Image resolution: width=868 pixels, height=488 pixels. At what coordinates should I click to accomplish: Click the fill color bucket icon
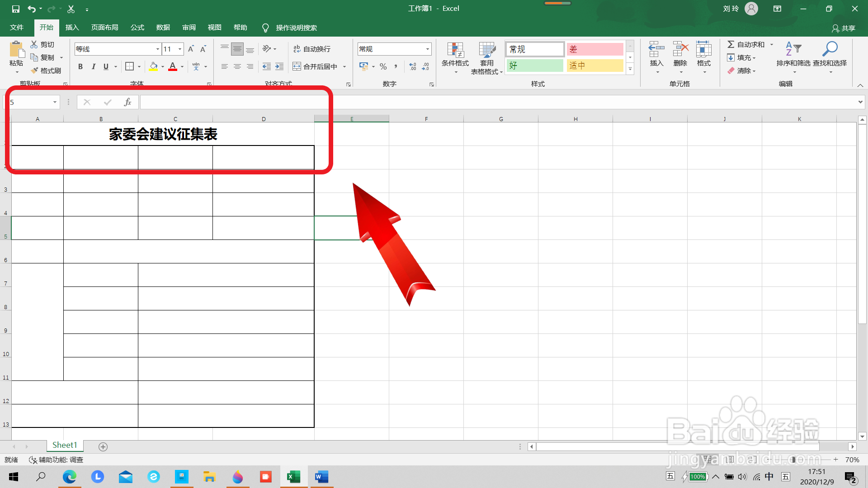click(x=154, y=66)
